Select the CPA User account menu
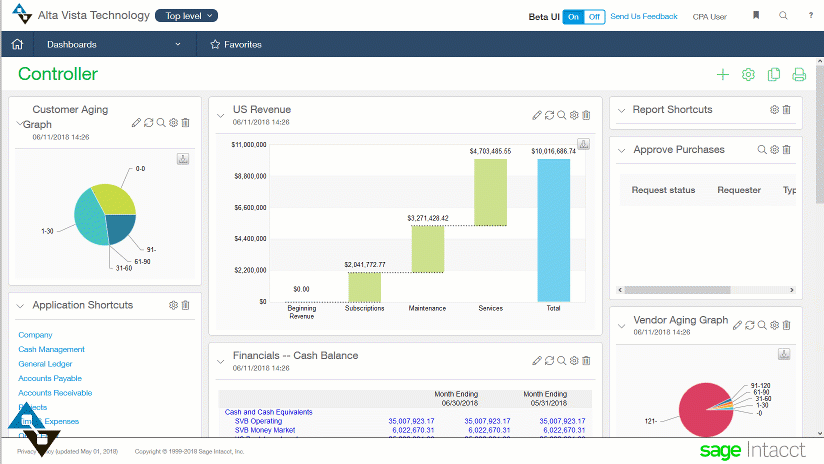This screenshot has width=824, height=464. 709,16
